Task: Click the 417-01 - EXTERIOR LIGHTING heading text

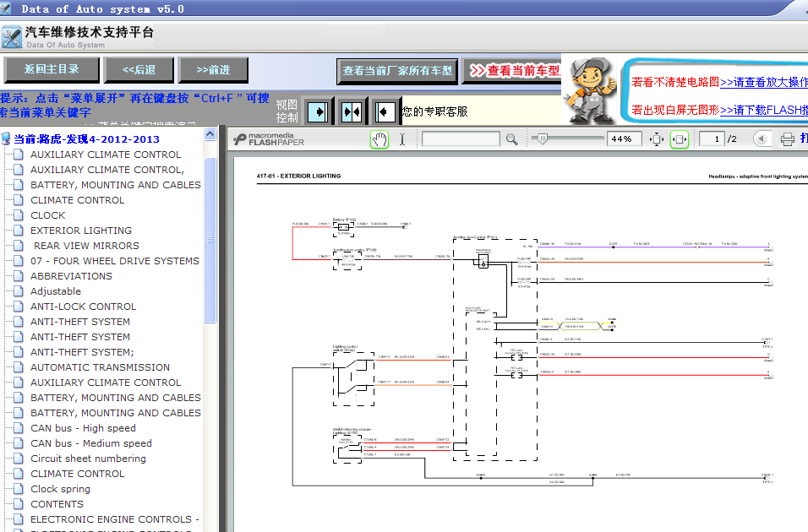Action: [299, 176]
